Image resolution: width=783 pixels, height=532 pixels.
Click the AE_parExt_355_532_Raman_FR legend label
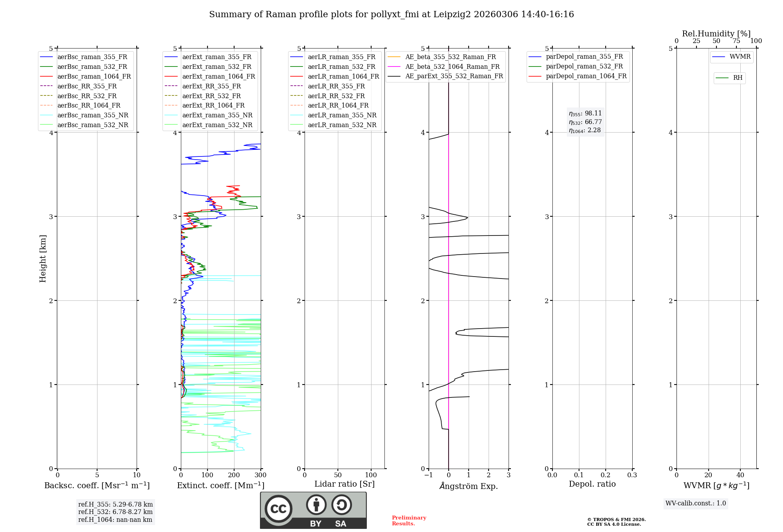pos(454,76)
